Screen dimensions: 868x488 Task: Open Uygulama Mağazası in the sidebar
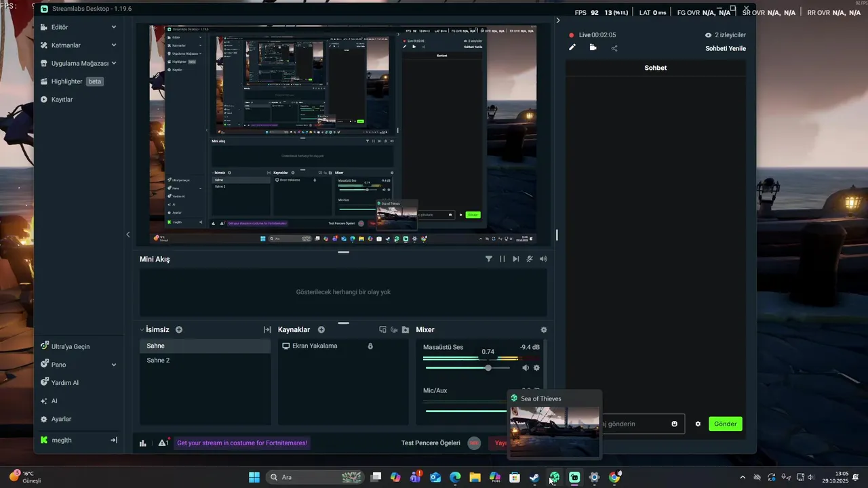tap(80, 63)
